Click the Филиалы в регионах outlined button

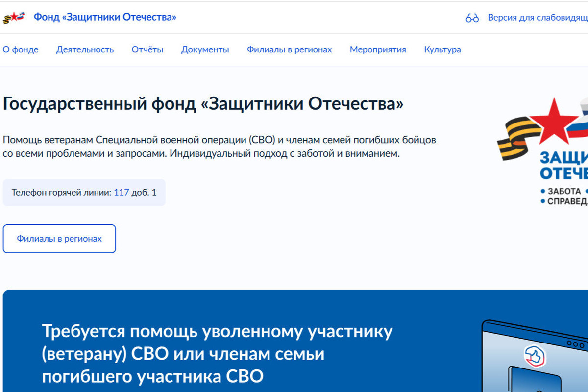pos(59,239)
